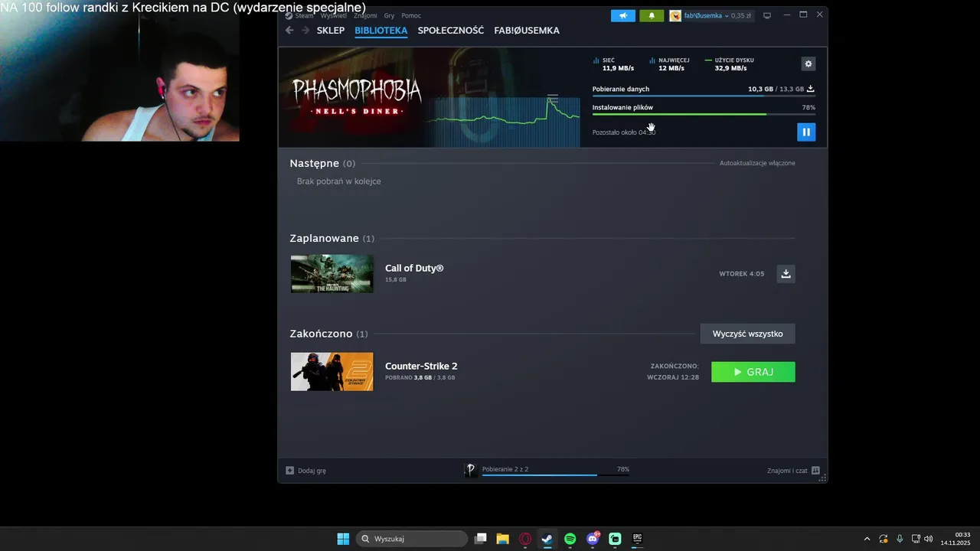Click the Counter-Strike 2 title

(x=421, y=366)
